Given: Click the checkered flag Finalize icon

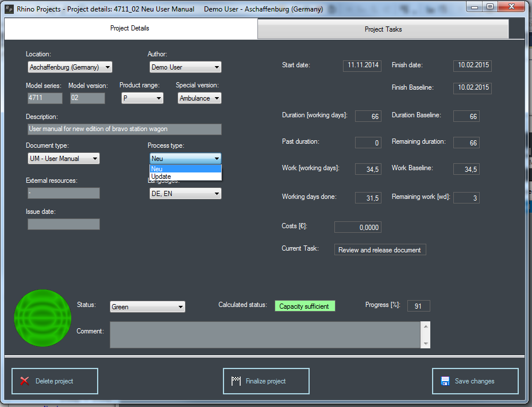Looking at the screenshot, I should [236, 381].
